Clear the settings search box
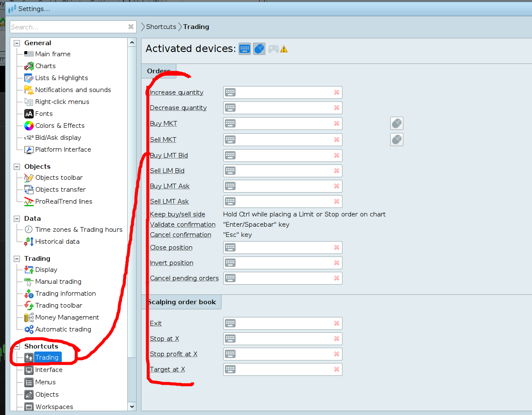The image size is (532, 415). [131, 27]
